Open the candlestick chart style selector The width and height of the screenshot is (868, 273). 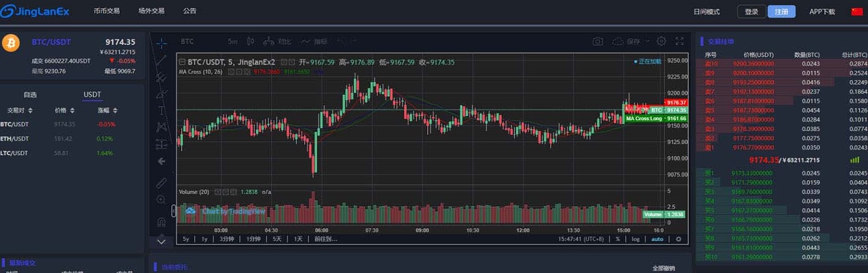tap(251, 41)
